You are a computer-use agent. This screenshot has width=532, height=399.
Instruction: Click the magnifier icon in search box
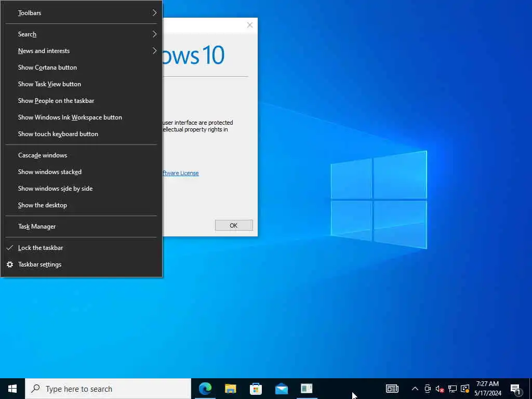pyautogui.click(x=35, y=389)
